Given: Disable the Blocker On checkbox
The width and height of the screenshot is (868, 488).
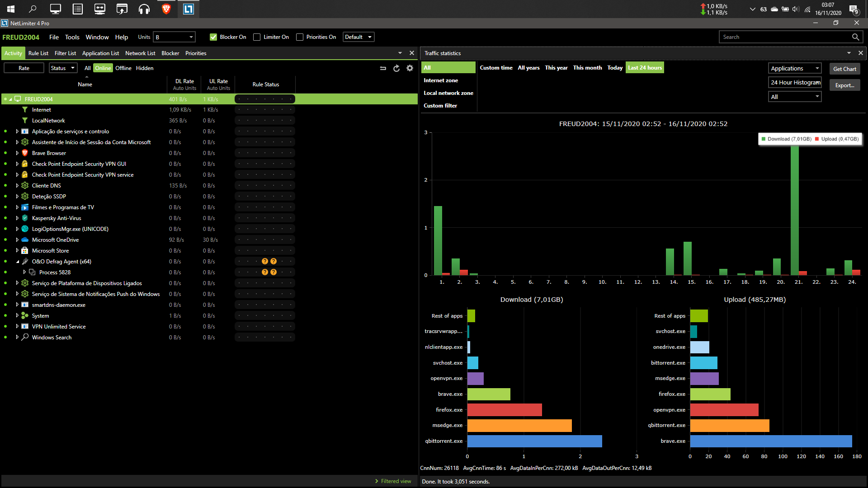Looking at the screenshot, I should click(213, 37).
